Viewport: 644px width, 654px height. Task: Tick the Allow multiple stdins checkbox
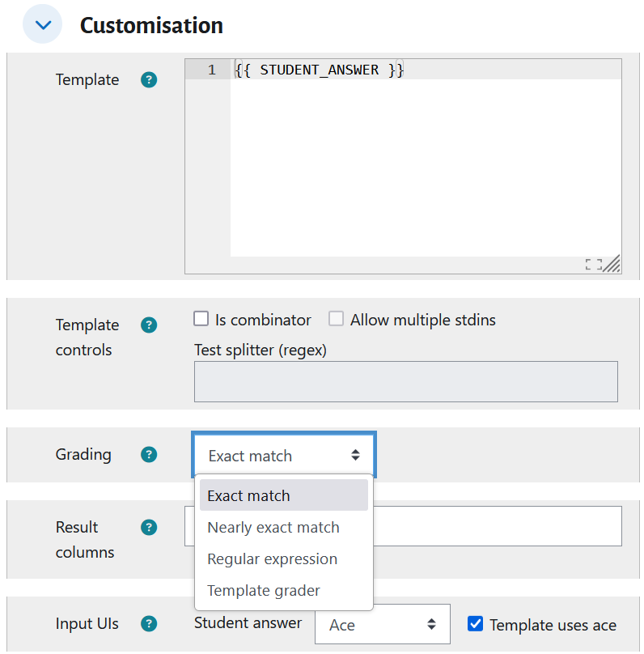[x=336, y=319]
